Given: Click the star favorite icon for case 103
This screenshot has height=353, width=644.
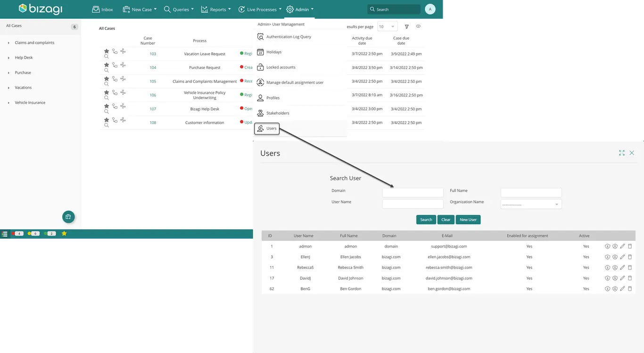Looking at the screenshot, I should click(x=107, y=51).
